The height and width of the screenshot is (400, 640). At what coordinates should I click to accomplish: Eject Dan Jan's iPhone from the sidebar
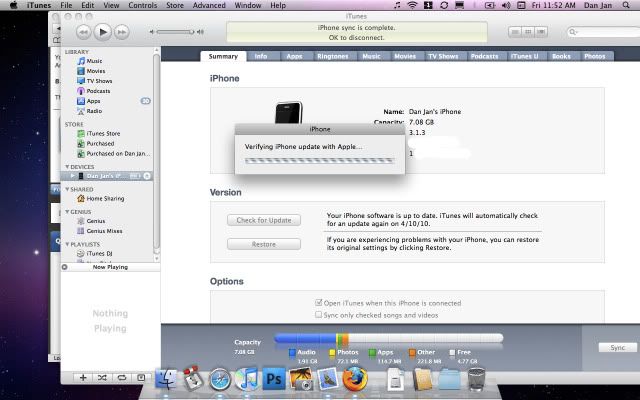(147, 176)
